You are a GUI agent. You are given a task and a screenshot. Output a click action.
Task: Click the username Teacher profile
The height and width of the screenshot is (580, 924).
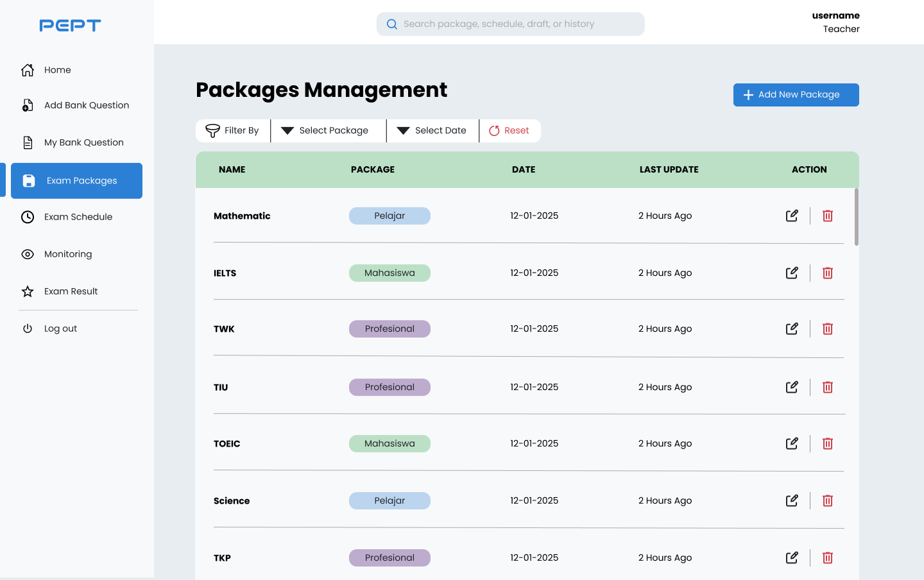click(x=836, y=22)
